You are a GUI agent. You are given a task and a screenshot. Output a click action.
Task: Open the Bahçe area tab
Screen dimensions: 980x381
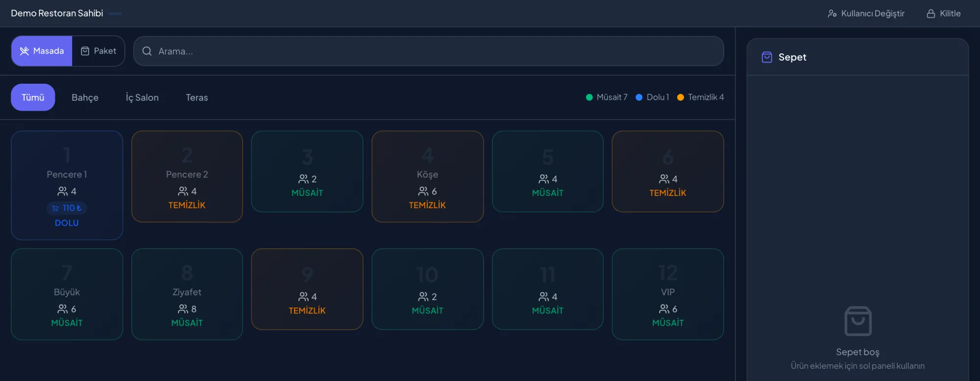[x=85, y=97]
